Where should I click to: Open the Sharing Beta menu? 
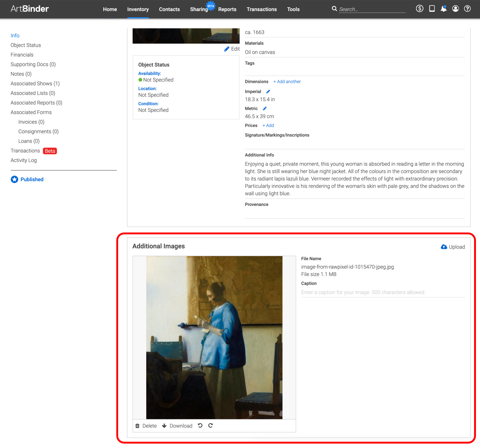point(199,9)
